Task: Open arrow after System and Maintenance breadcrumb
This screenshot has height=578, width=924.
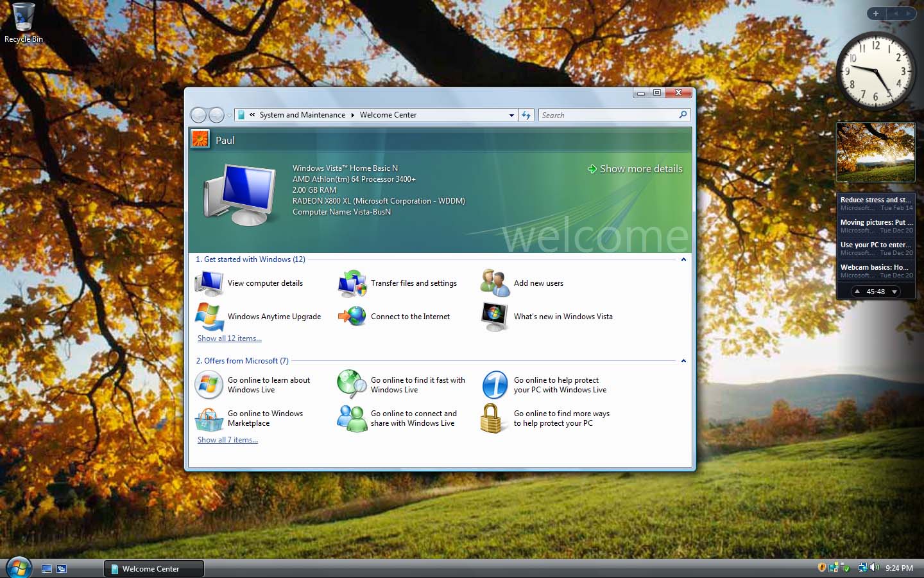Action: tap(352, 115)
